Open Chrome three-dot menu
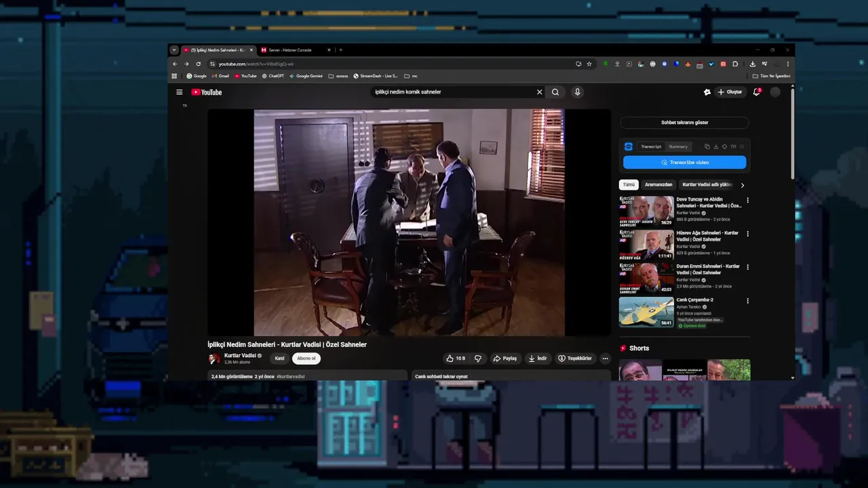 click(x=787, y=64)
